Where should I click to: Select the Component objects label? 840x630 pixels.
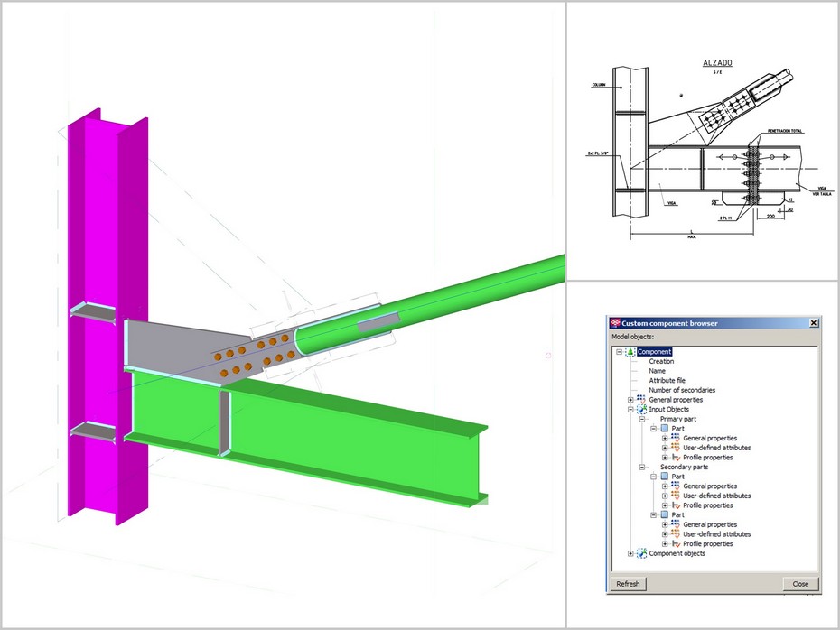point(677,553)
